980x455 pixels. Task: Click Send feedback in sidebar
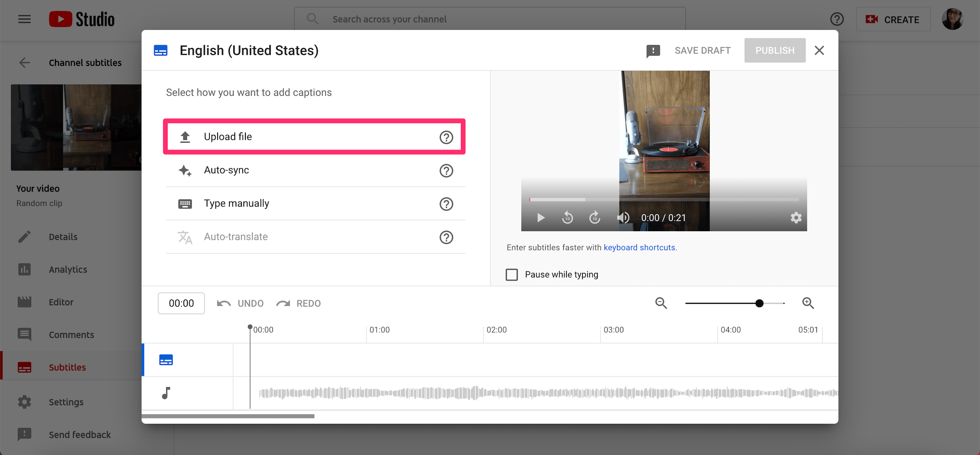click(80, 435)
